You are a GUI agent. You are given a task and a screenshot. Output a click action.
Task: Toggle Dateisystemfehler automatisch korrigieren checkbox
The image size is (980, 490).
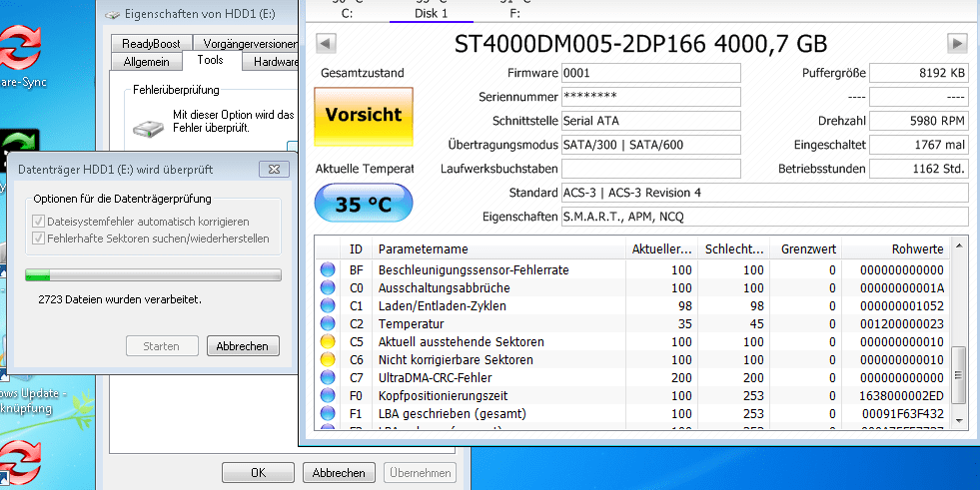coord(38,222)
